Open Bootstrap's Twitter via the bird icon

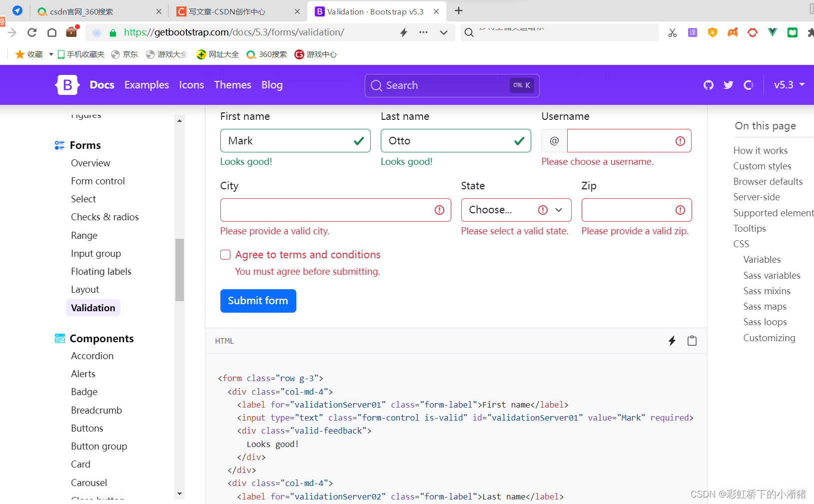[728, 85]
